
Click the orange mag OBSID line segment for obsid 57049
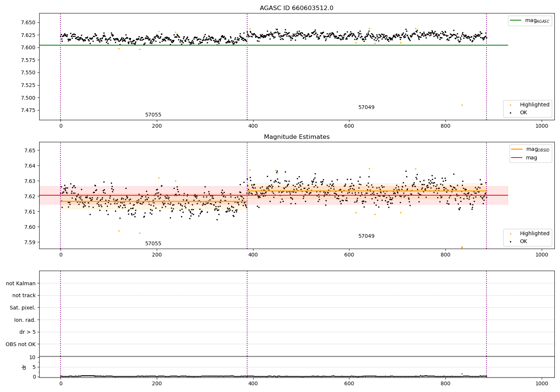[x=367, y=191]
